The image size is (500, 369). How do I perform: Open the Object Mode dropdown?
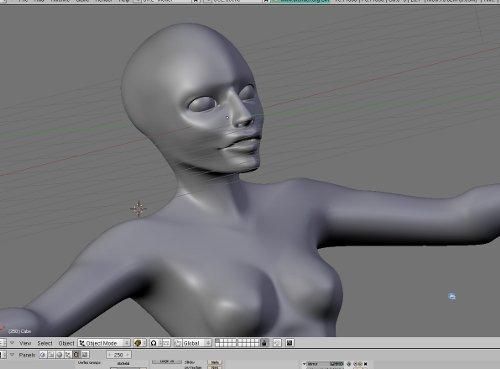[104, 343]
